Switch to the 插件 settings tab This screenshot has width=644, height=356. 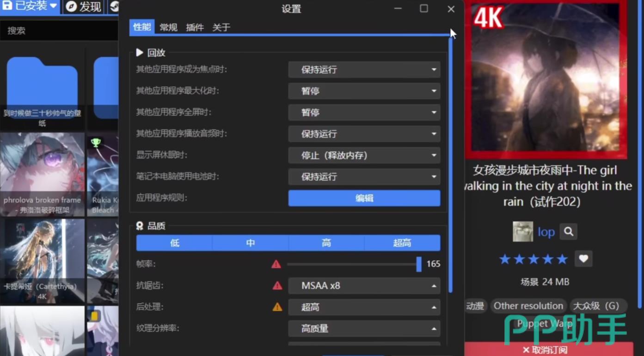pyautogui.click(x=195, y=27)
